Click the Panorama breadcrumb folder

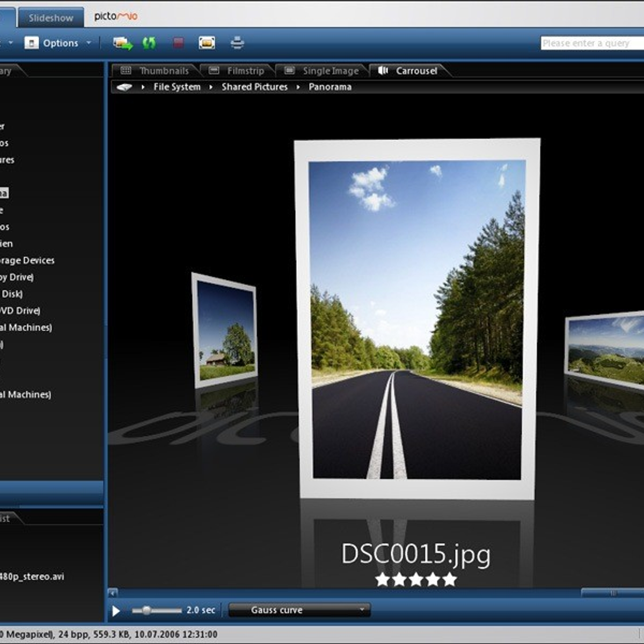330,87
